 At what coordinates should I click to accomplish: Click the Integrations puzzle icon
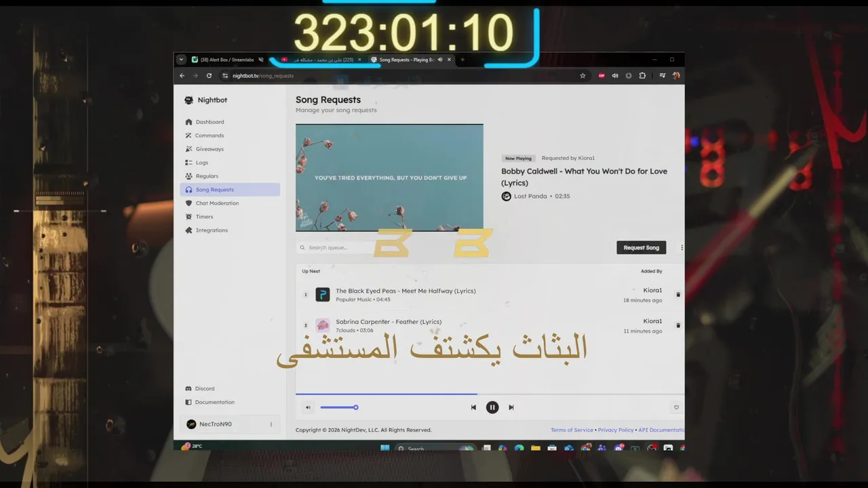pos(189,230)
